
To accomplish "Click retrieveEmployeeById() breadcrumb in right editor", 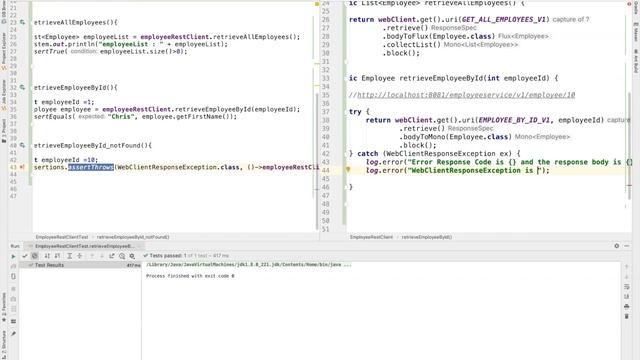I will click(x=427, y=237).
